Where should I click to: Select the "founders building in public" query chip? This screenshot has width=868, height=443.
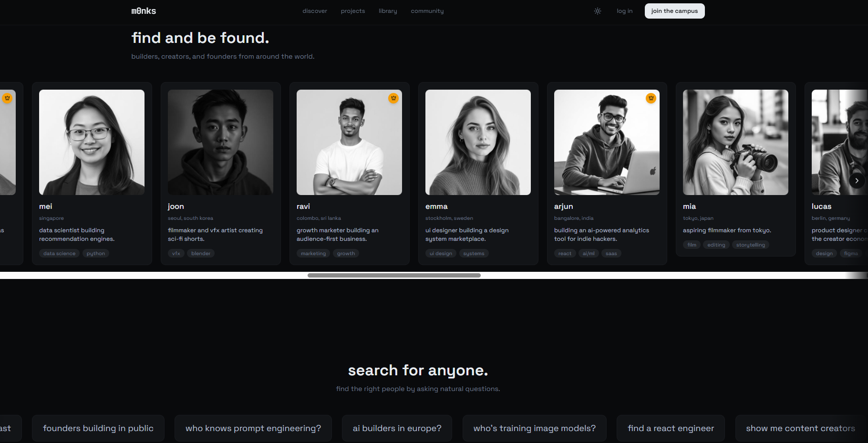[98, 428]
